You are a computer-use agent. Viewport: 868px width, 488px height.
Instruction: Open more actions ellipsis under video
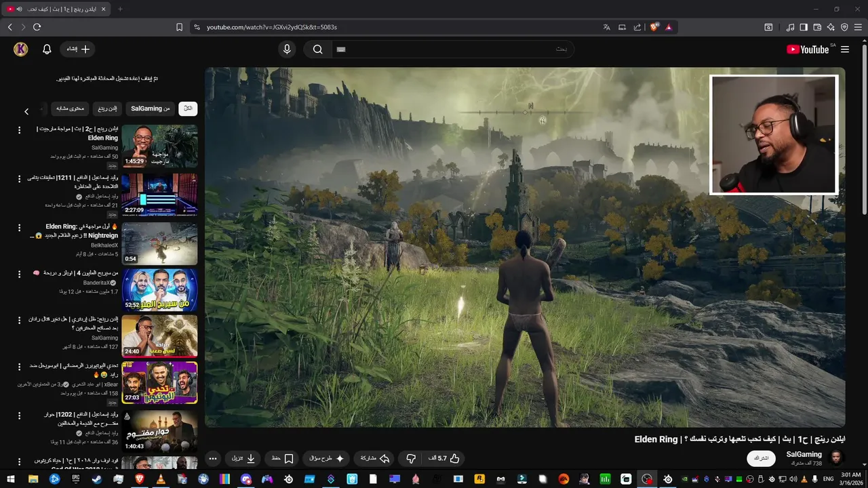[x=213, y=458]
